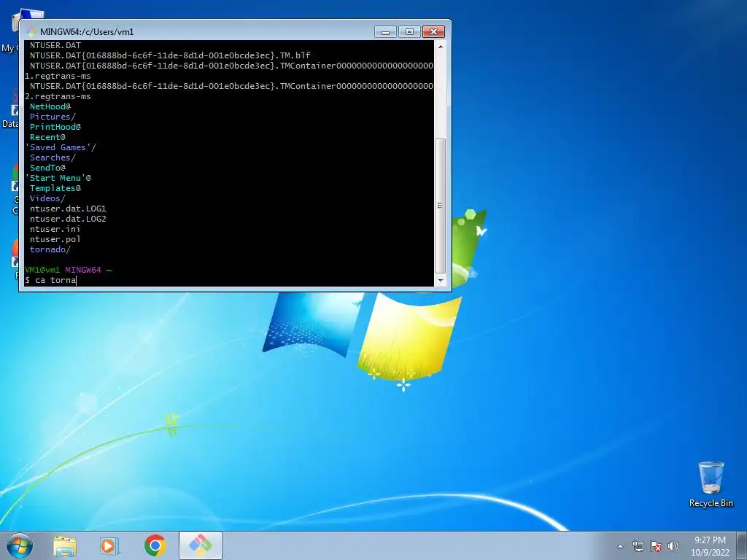The width and height of the screenshot is (747, 560).
Task: Click the 'Saved Games'/ entry
Action: pyautogui.click(x=61, y=147)
